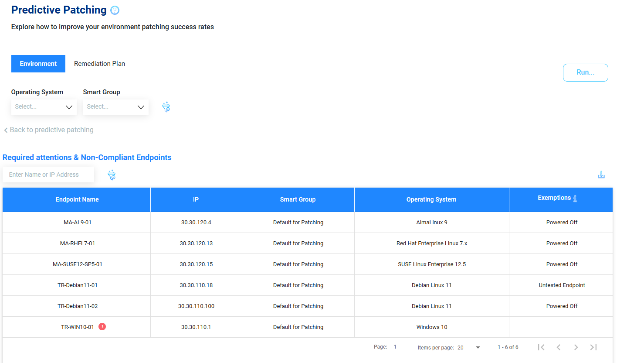This screenshot has height=363, width=644.
Task: Sort by the Endpoint Name column header
Action: point(77,199)
